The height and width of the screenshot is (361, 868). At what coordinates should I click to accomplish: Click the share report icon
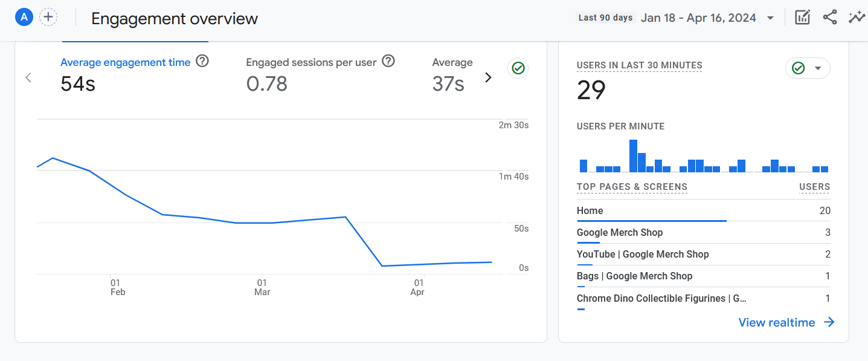830,18
